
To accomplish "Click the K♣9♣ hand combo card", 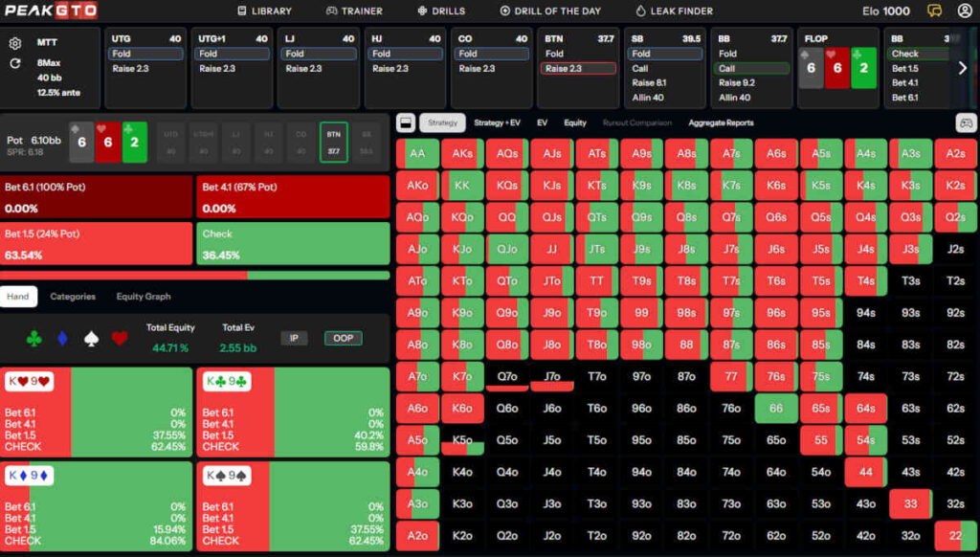I will [x=293, y=412].
